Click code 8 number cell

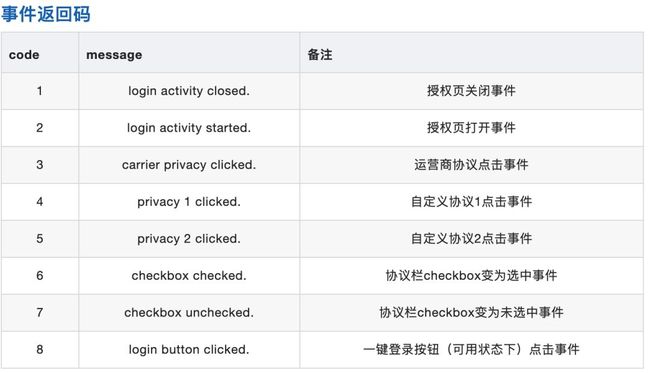point(40,349)
